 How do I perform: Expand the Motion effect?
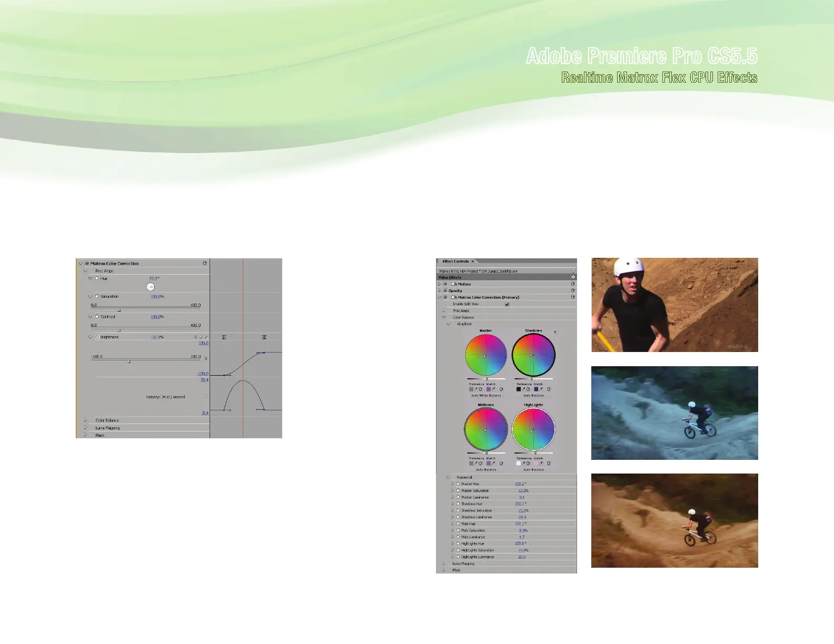440,284
